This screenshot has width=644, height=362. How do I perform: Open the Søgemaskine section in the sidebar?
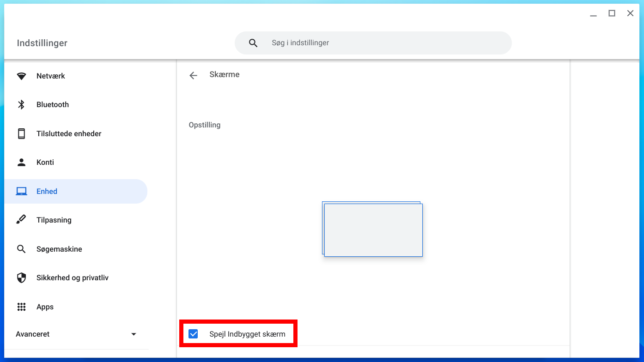pos(59,249)
